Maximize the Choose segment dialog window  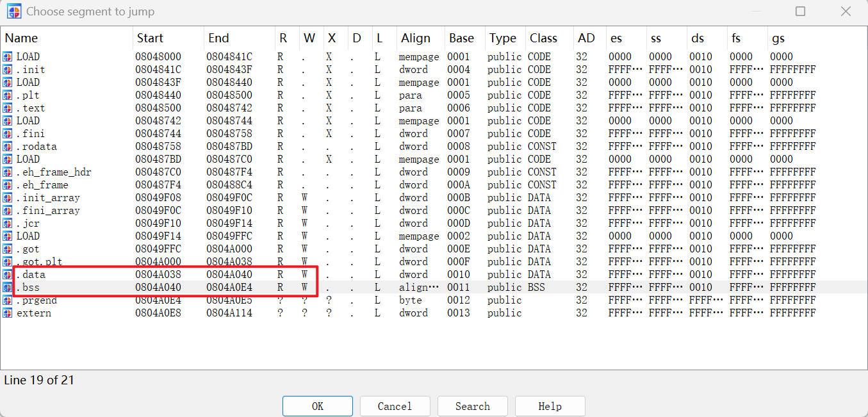click(x=800, y=12)
